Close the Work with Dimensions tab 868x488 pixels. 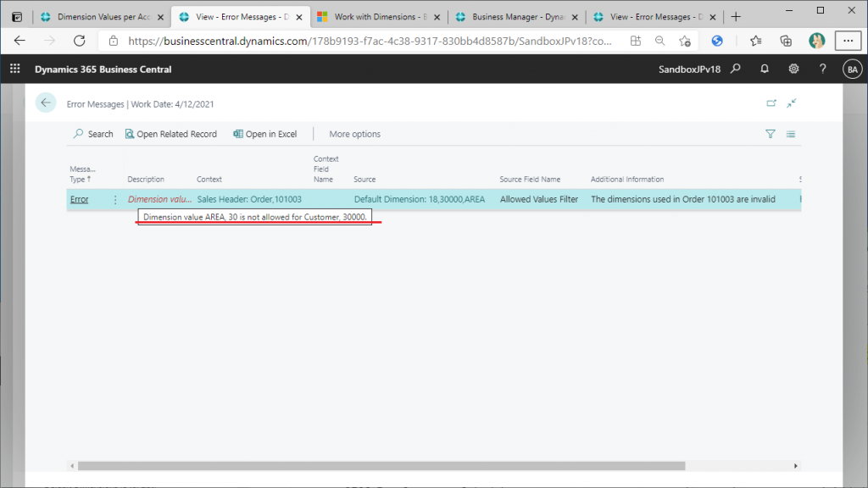437,17
